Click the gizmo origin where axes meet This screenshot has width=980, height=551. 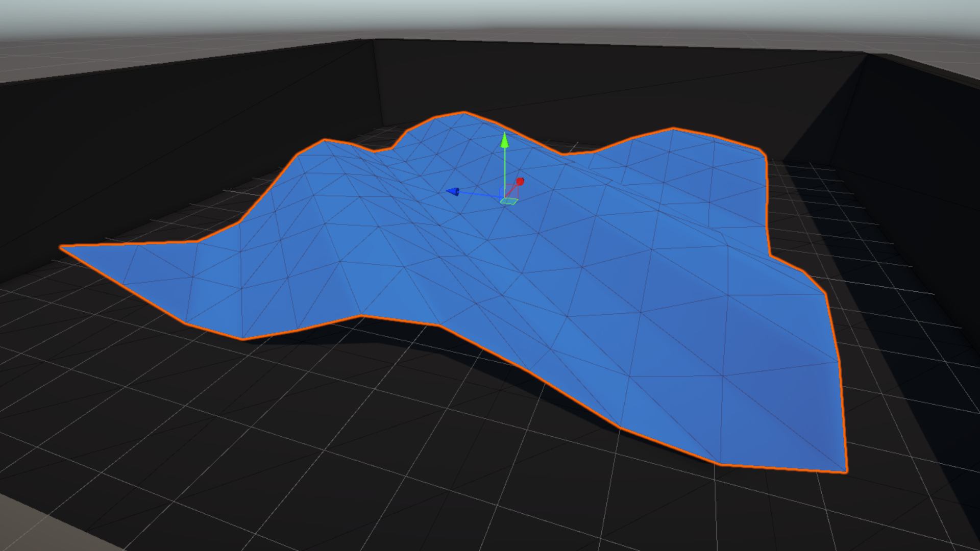504,198
